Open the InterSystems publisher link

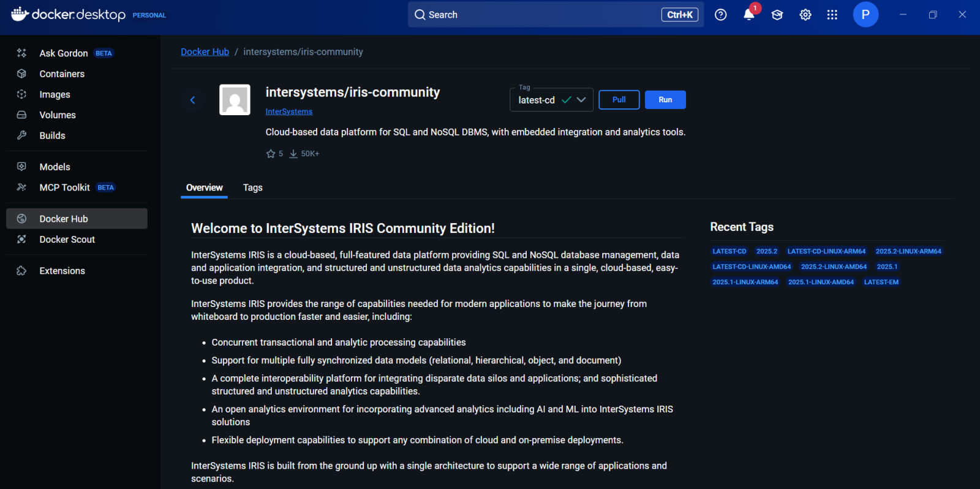tap(288, 112)
